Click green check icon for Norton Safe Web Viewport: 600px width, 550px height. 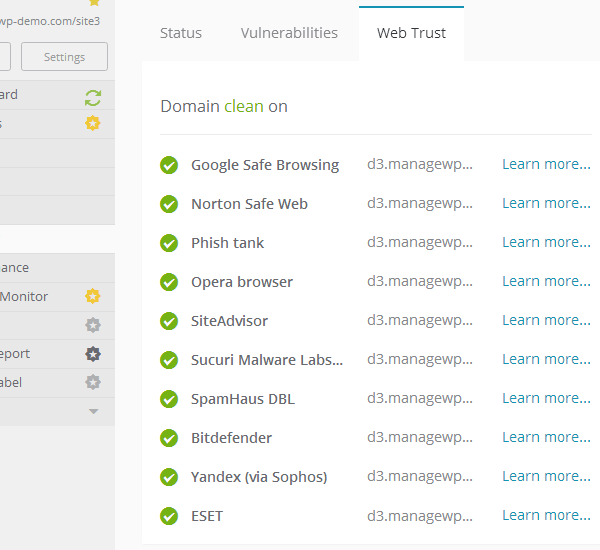pos(169,204)
